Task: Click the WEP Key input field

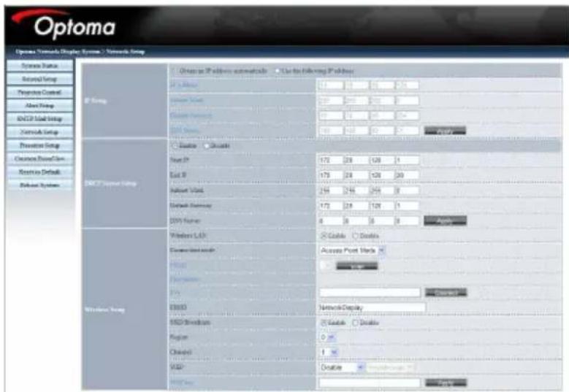Action: point(370,383)
